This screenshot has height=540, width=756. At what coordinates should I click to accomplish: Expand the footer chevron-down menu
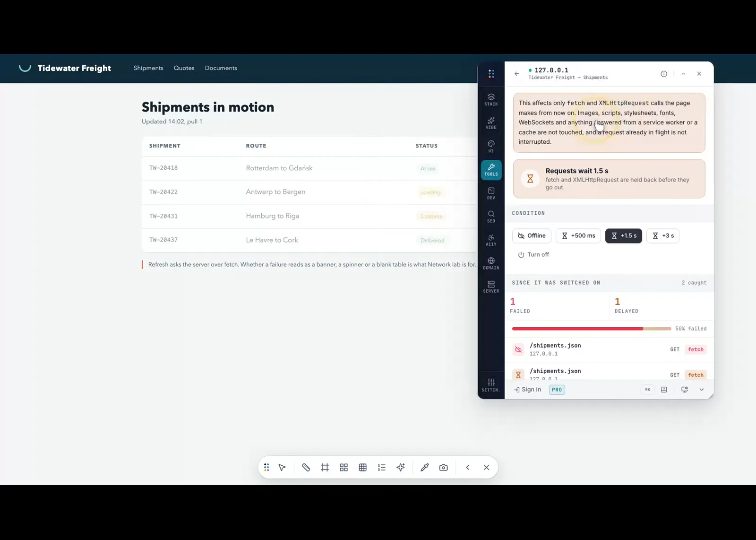coord(702,390)
